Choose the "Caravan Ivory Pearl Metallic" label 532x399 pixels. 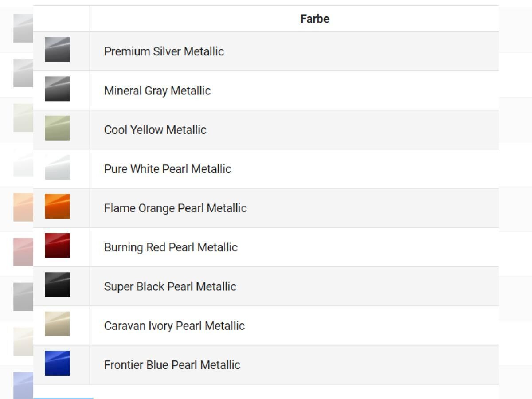point(174,325)
